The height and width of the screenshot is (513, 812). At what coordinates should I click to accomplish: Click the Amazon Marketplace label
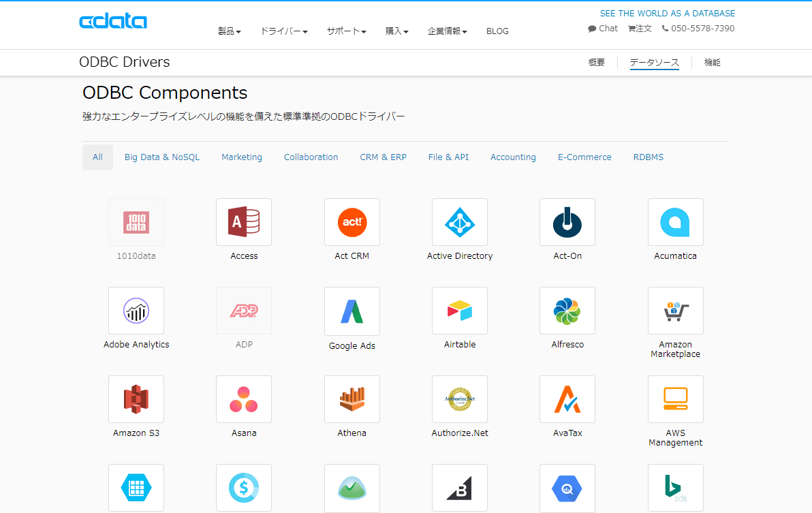[x=676, y=349]
